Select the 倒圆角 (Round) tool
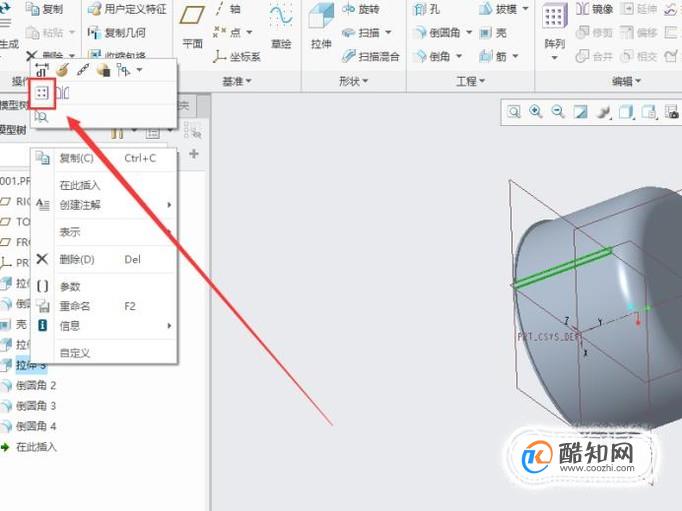Screen dimensions: 682x511 click(x=438, y=32)
